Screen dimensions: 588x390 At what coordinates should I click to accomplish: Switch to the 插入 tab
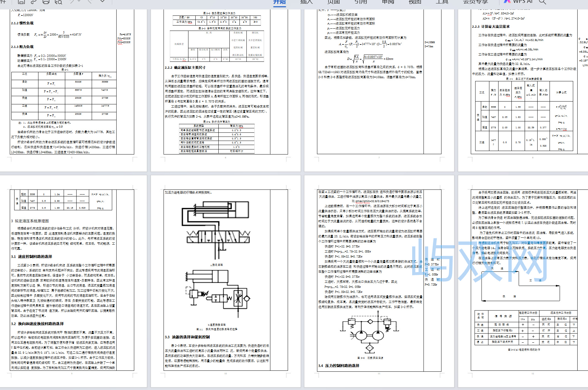[x=306, y=2]
